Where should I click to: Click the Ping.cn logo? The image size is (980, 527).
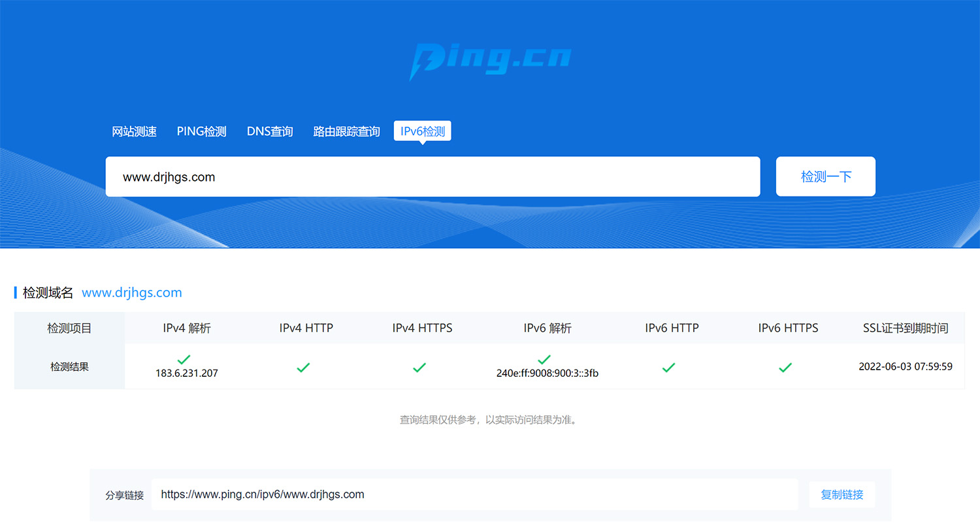(490, 61)
